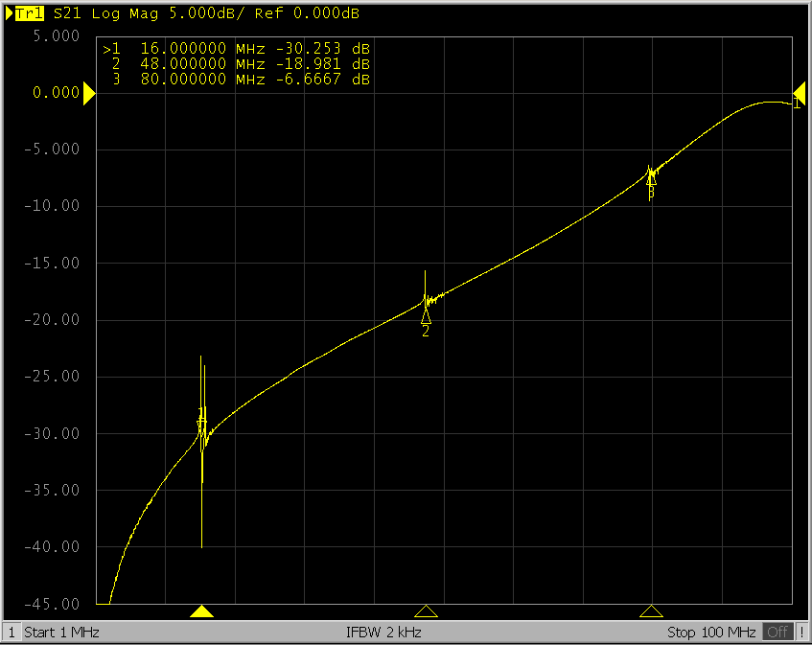Click the exclamation mark status indicator
The width and height of the screenshot is (812, 645).
point(801,633)
